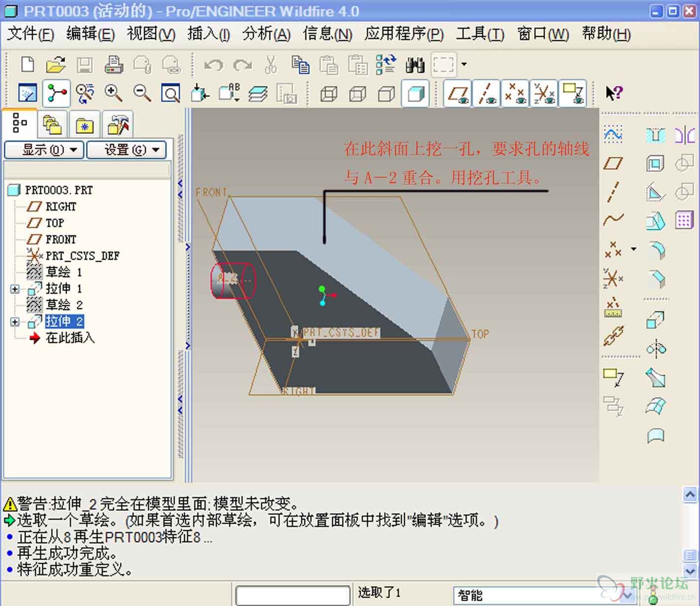Image resolution: width=700 pixels, height=606 pixels.
Task: Select the Shell tool icon
Action: (x=655, y=163)
